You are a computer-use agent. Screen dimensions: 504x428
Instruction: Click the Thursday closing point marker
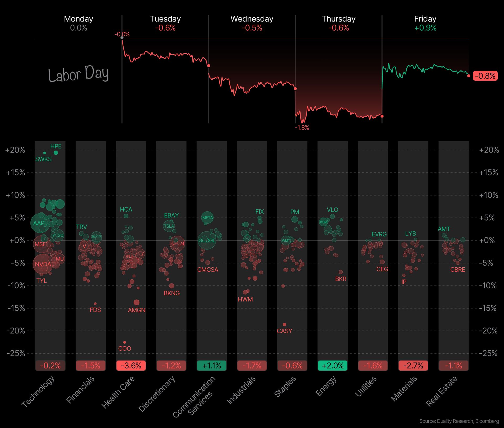point(382,116)
